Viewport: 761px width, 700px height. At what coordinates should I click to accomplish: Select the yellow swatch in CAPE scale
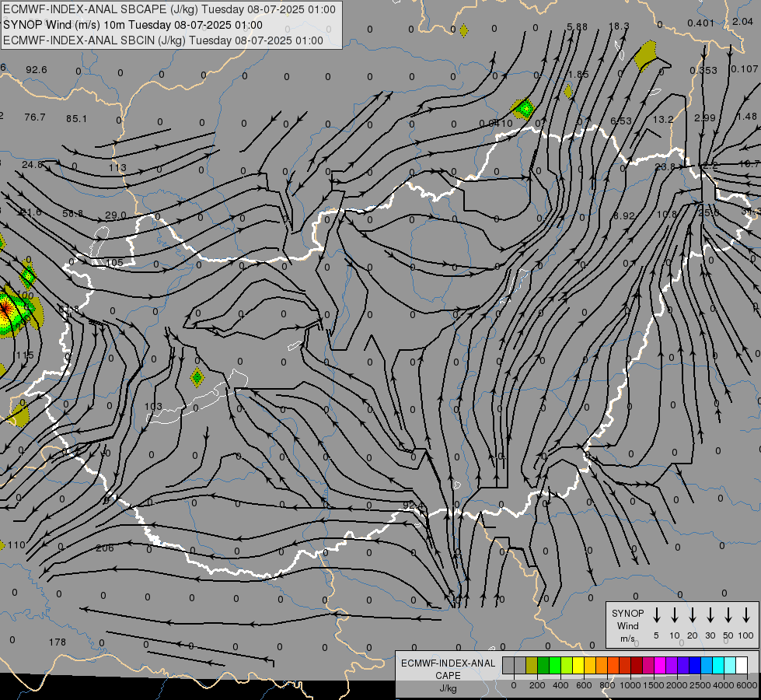point(578,666)
